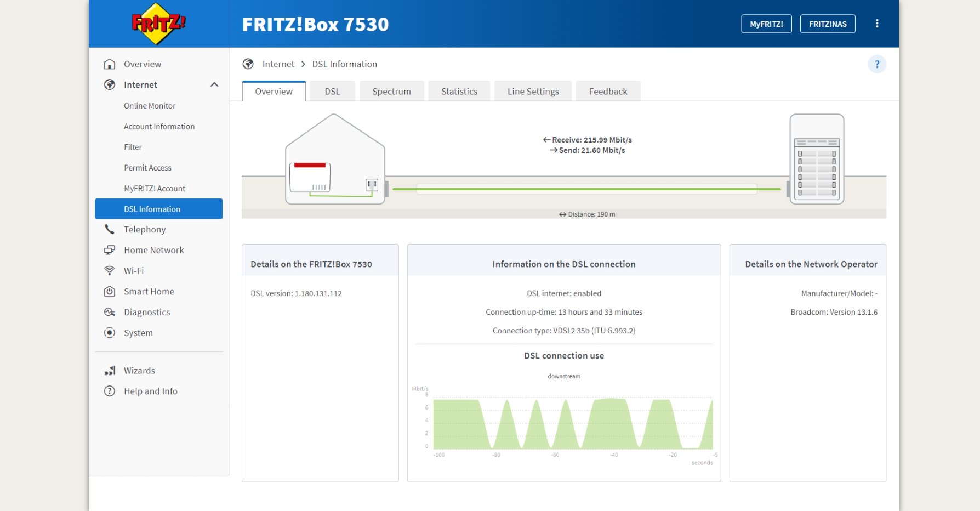980x511 pixels.
Task: Expand the System menu
Action: pos(138,333)
